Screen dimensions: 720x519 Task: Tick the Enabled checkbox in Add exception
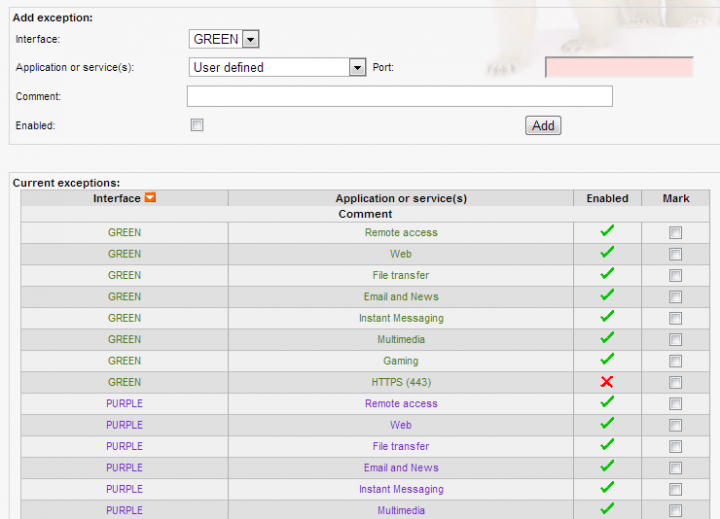[197, 125]
